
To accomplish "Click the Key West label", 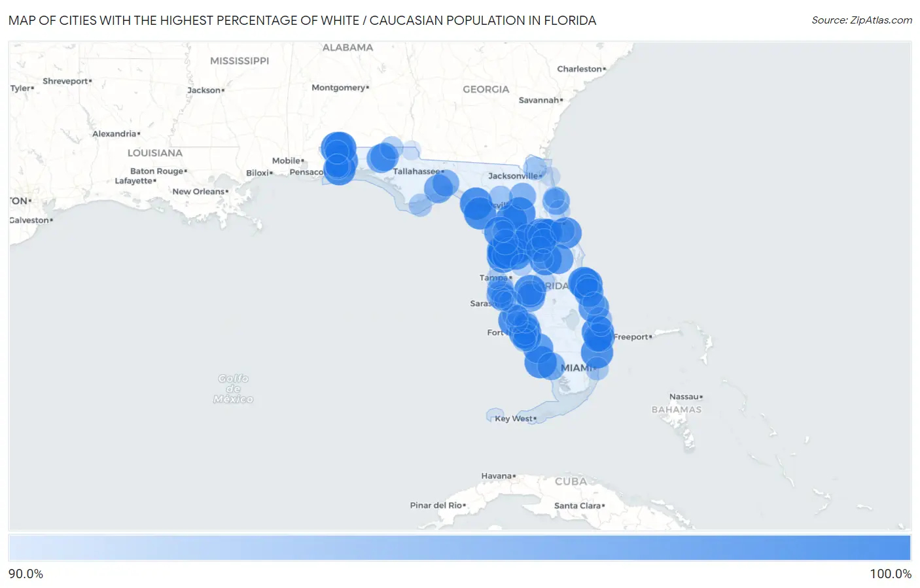I will [514, 419].
